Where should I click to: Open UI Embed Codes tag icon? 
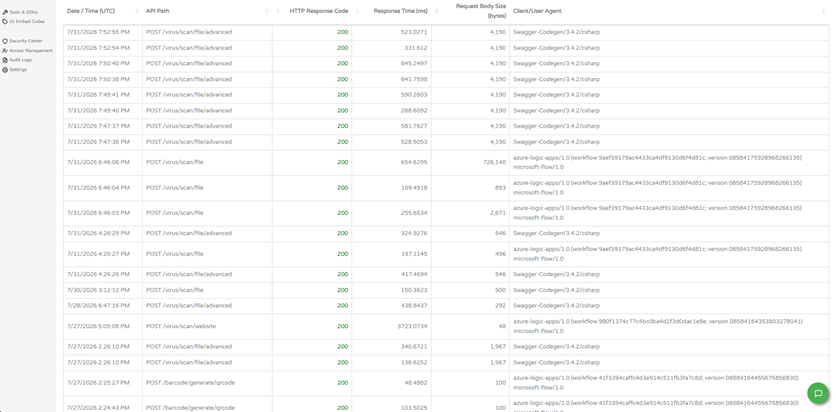[x=5, y=22]
